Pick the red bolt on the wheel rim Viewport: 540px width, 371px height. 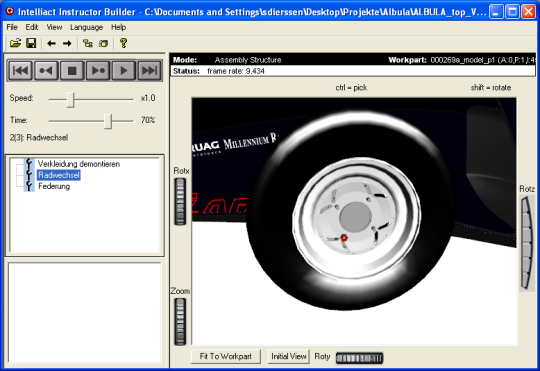coord(344,237)
